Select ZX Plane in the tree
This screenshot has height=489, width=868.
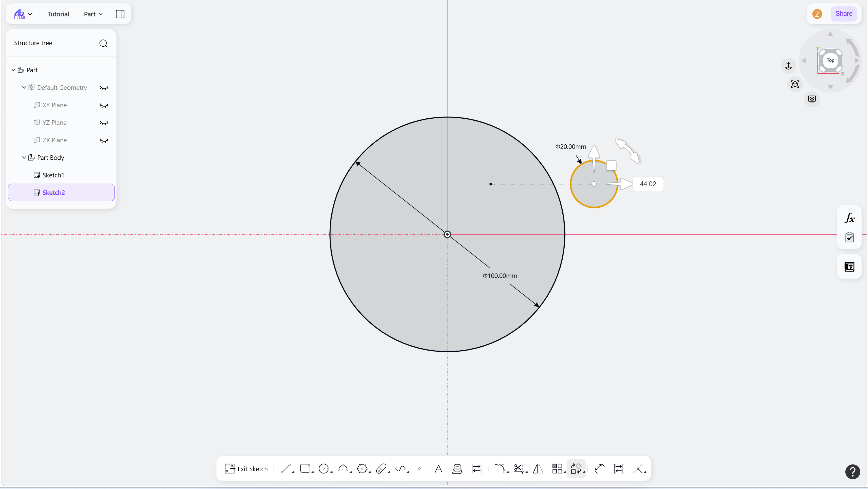click(x=55, y=140)
